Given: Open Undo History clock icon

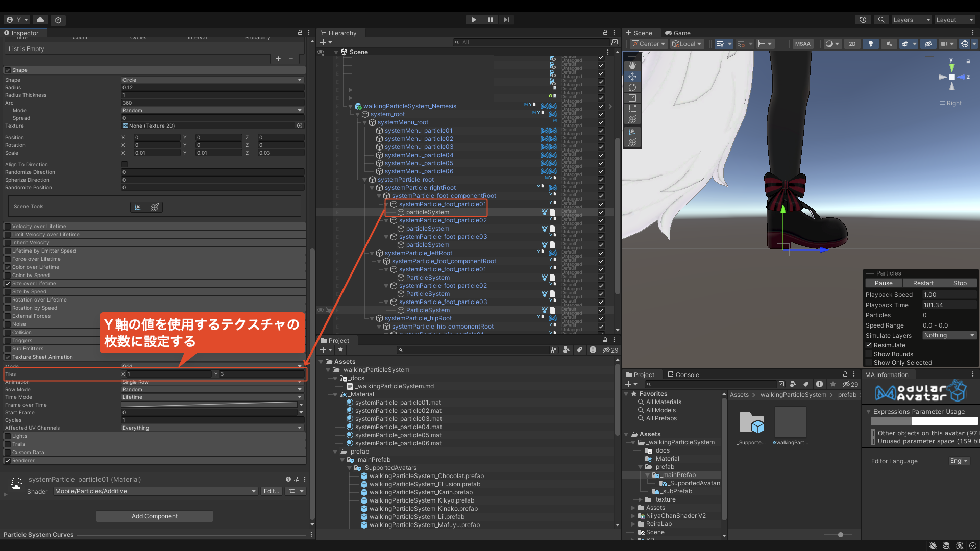Looking at the screenshot, I should [x=863, y=20].
